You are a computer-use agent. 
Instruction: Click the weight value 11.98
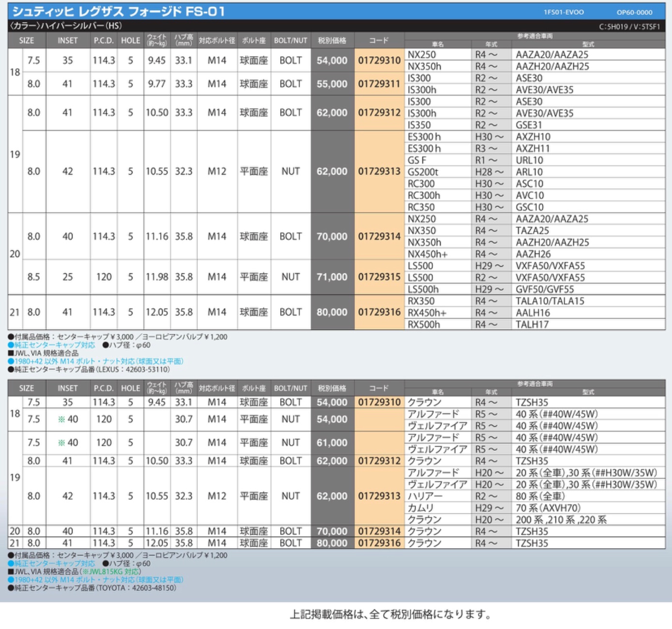157,277
